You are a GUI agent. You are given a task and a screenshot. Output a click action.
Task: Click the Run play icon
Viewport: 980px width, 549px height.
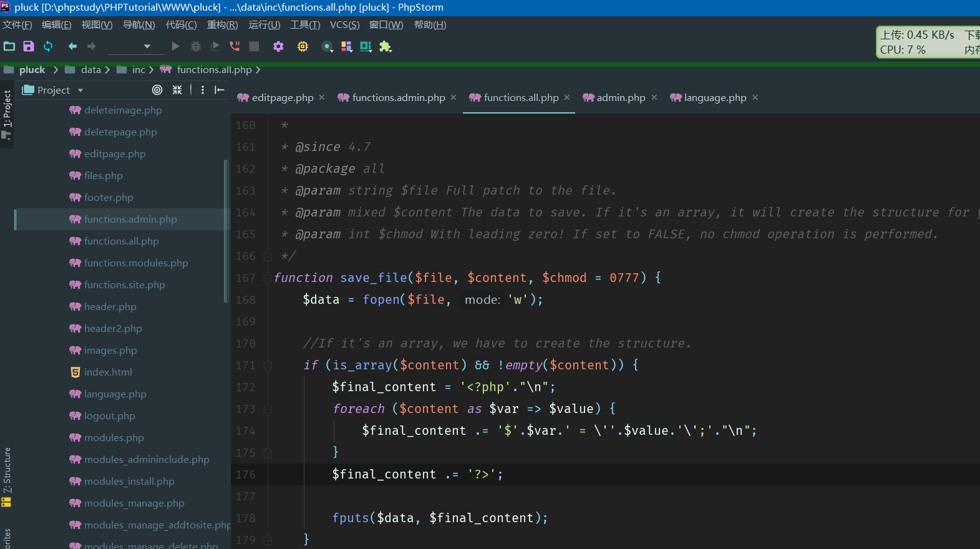pyautogui.click(x=175, y=46)
